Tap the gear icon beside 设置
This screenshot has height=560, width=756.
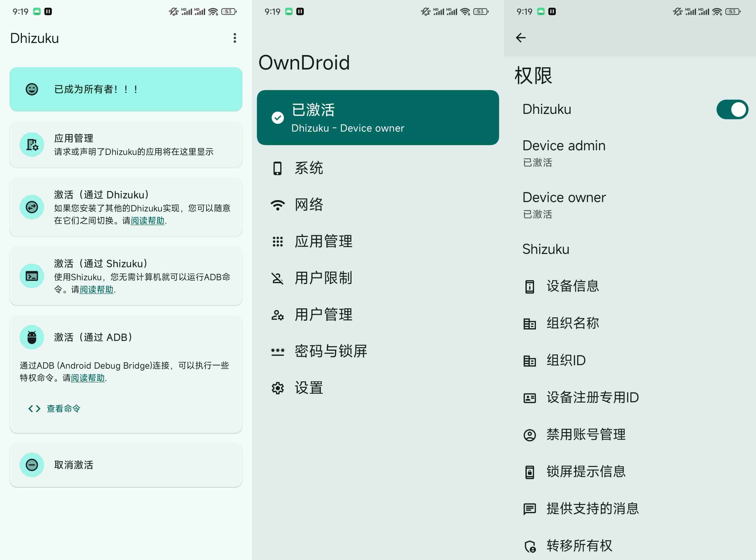point(278,388)
